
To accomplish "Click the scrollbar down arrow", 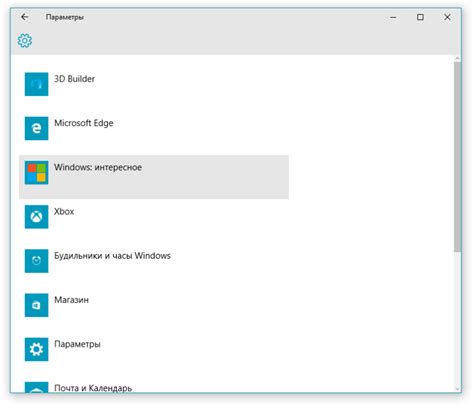I will [457, 389].
